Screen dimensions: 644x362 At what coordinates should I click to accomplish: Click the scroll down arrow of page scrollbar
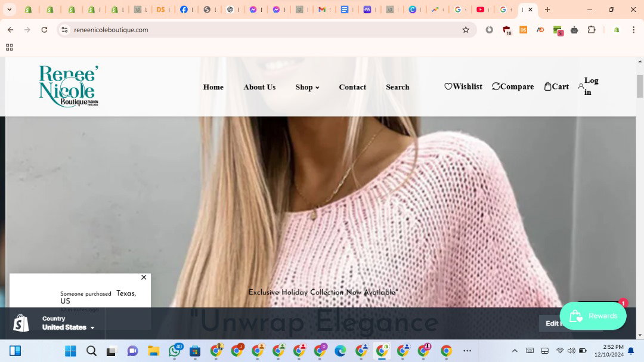640,335
